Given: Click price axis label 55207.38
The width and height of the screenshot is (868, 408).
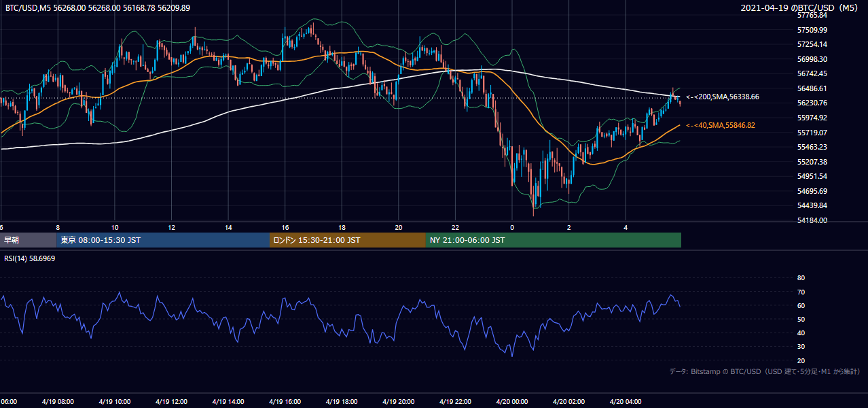Looking at the screenshot, I should pos(812,162).
